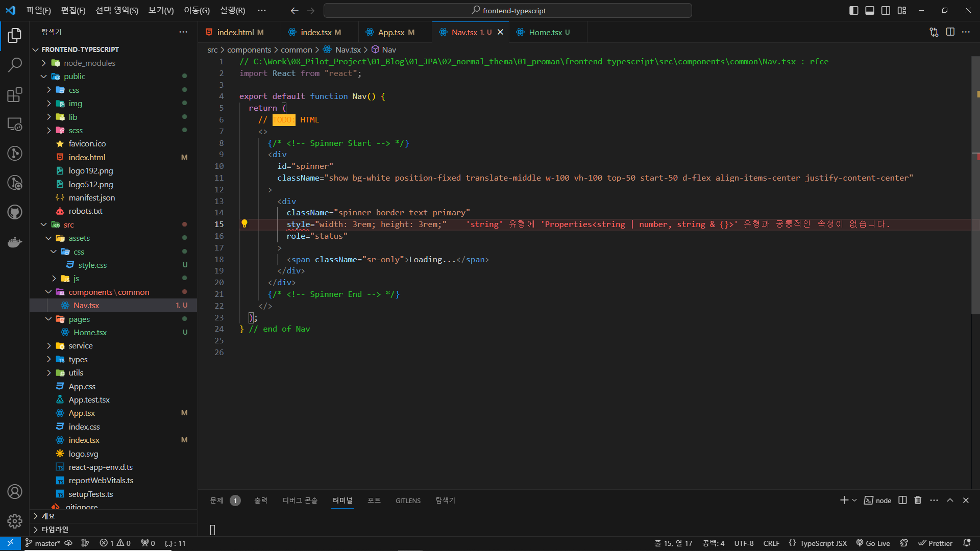Image resolution: width=980 pixels, height=551 pixels.
Task: Open the Manage gear icon
Action: tap(15, 521)
